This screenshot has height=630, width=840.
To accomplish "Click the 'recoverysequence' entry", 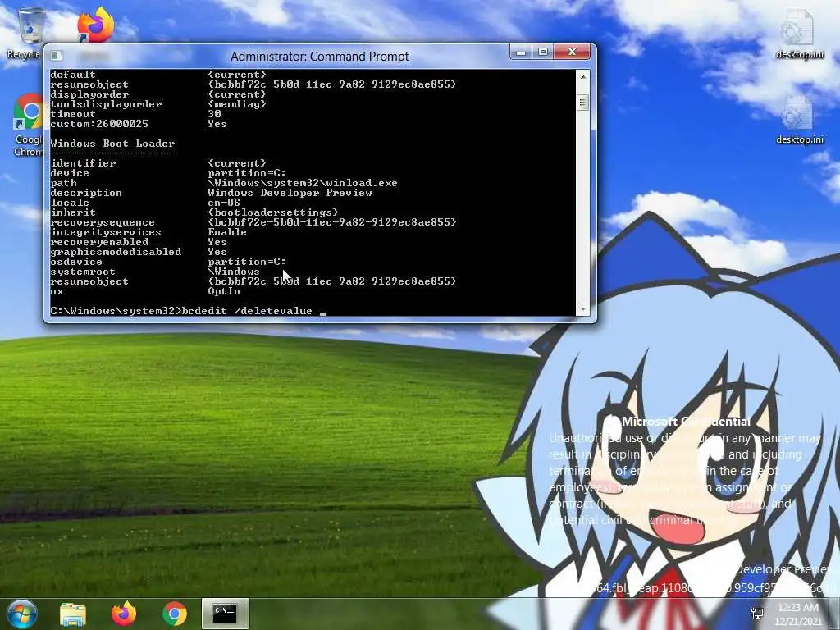I will [x=103, y=222].
